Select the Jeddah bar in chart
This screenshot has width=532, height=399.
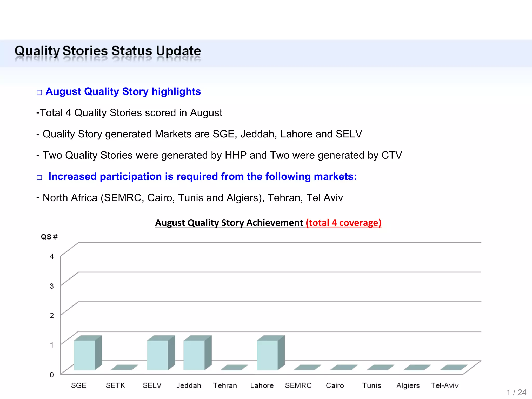pyautogui.click(x=194, y=355)
